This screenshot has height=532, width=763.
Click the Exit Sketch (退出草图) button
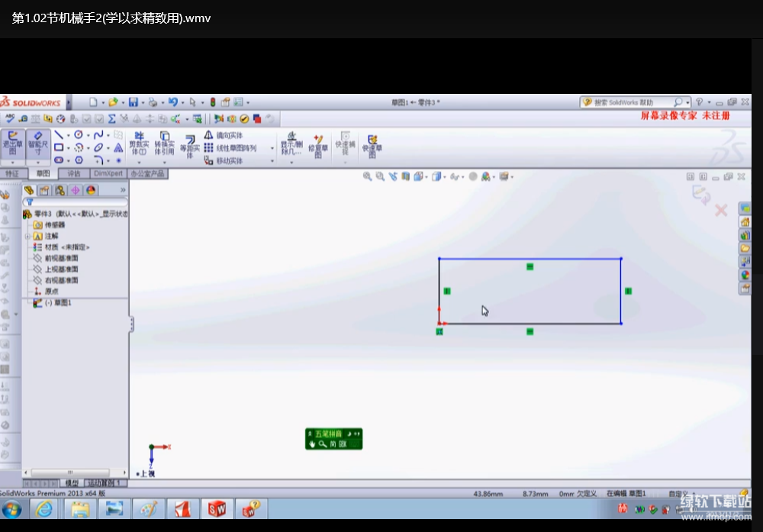(x=13, y=143)
